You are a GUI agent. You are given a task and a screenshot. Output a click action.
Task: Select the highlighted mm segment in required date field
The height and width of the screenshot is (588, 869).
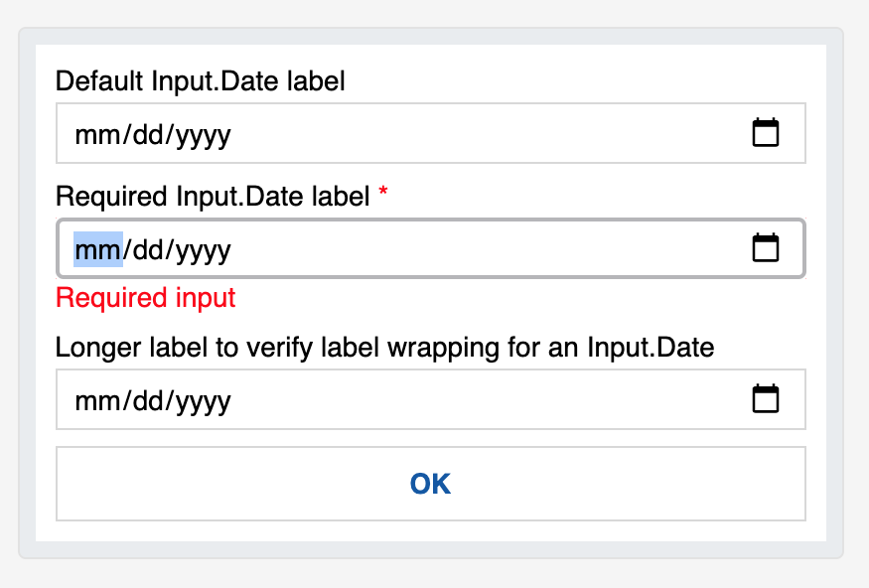pos(96,248)
